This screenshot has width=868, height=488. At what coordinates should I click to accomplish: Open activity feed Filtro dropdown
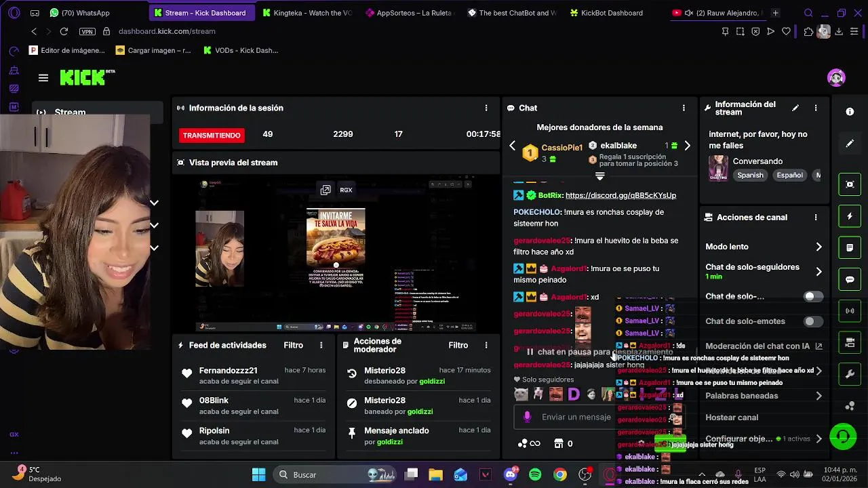tap(293, 345)
